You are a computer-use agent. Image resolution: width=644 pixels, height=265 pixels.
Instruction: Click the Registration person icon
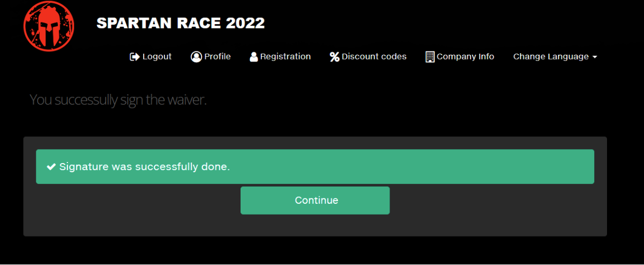pos(254,56)
